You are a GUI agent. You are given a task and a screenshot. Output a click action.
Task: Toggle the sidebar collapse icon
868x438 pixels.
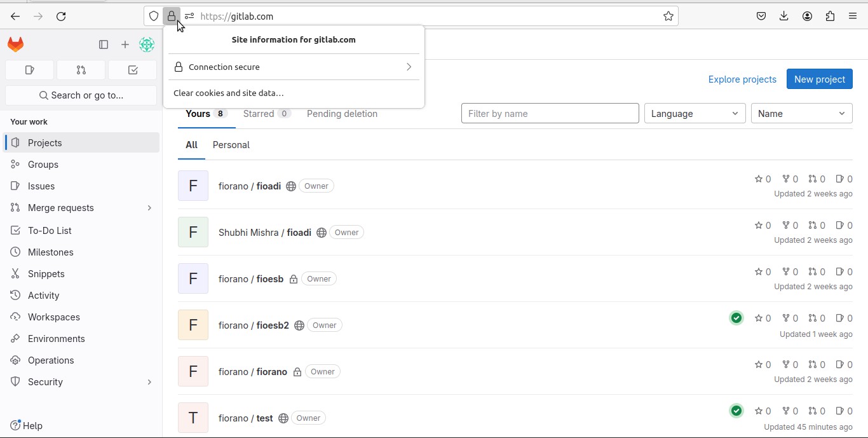click(104, 44)
